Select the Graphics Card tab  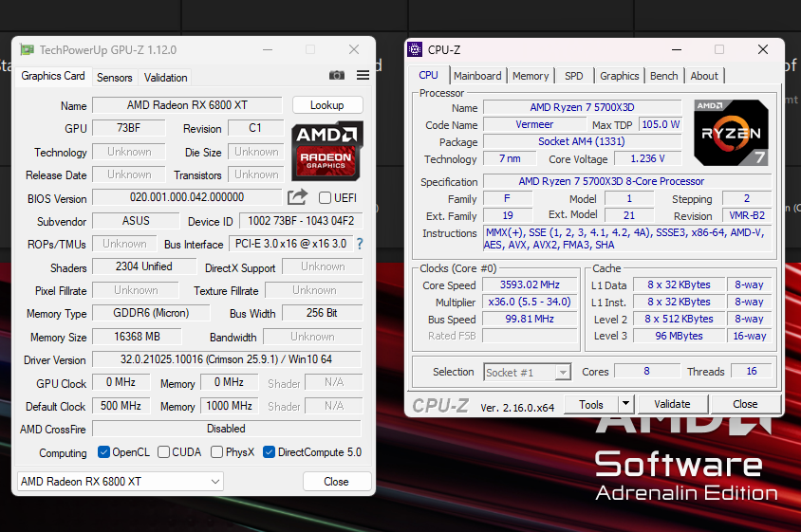(x=53, y=76)
